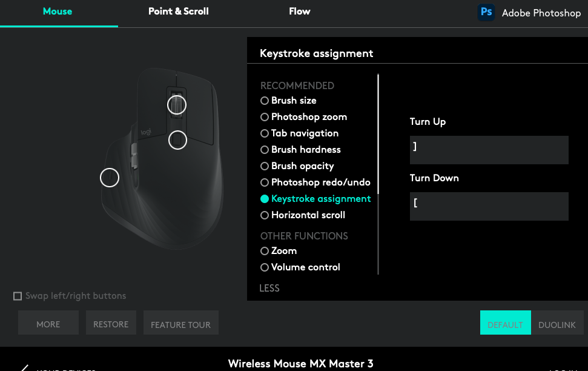Open the FEATURE TOUR

tap(180, 323)
